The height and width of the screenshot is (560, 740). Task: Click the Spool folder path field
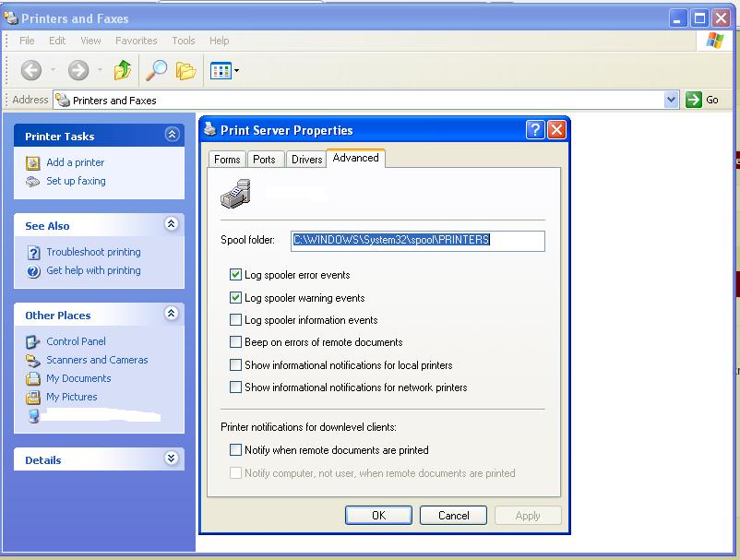(418, 241)
